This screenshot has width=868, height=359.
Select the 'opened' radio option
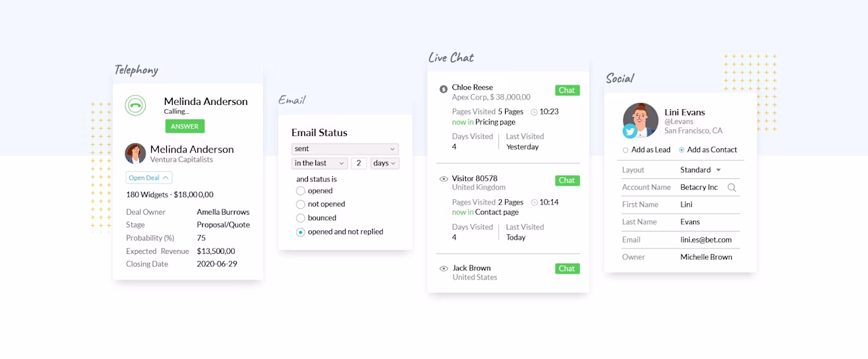click(300, 191)
